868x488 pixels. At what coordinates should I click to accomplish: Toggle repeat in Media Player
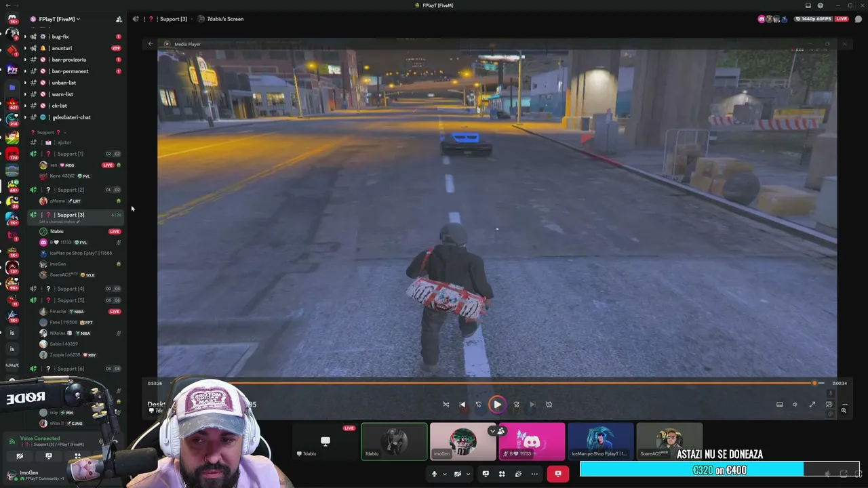[549, 405]
